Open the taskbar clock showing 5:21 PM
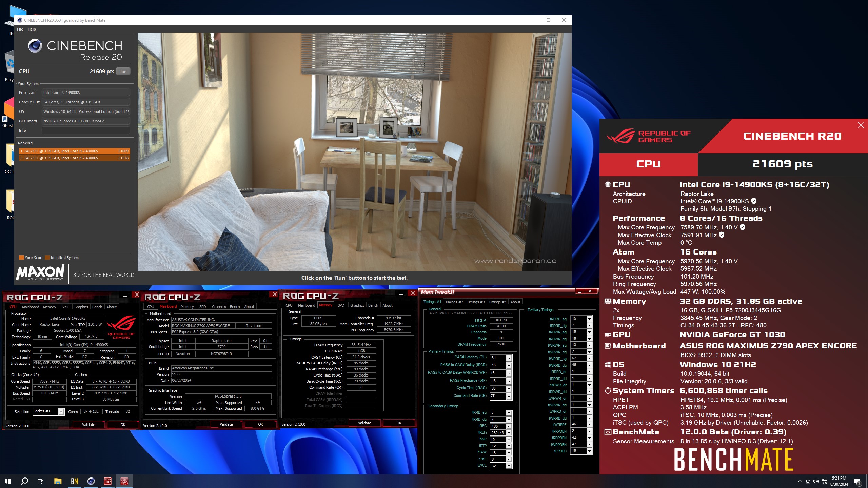This screenshot has width=868, height=488. point(839,481)
